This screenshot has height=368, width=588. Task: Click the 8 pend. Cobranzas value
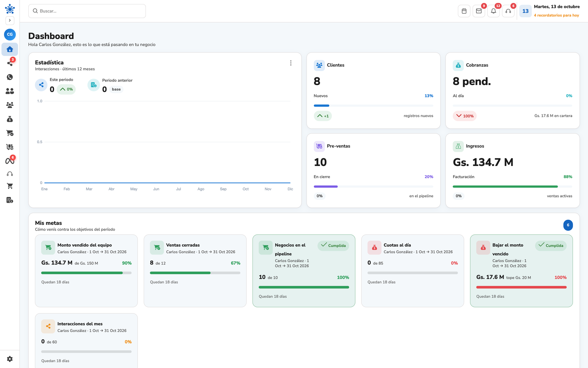click(472, 81)
